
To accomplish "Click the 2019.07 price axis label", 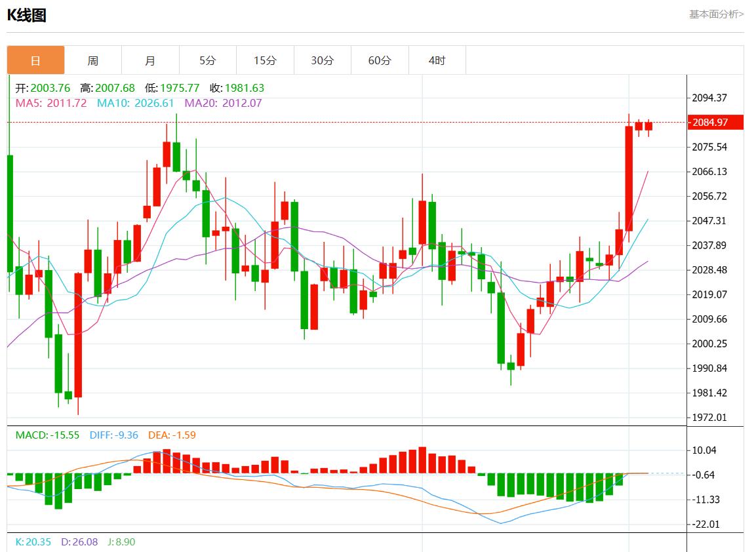I will (x=709, y=294).
